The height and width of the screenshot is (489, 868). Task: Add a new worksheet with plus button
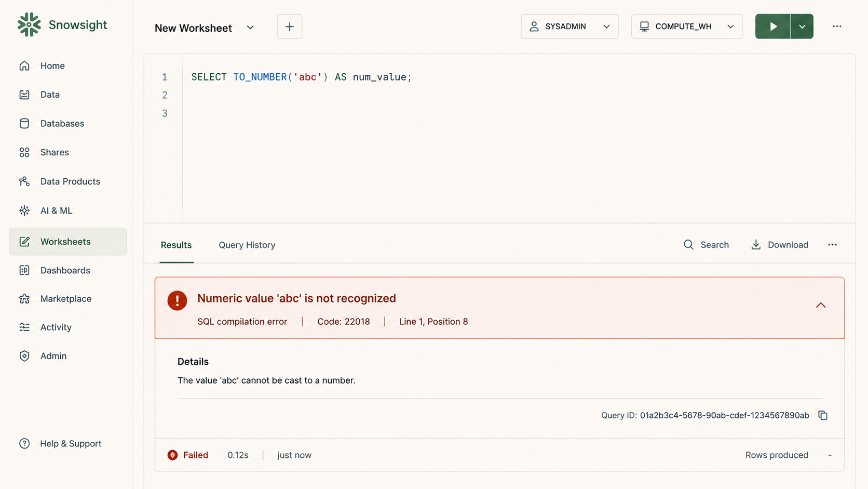[290, 27]
